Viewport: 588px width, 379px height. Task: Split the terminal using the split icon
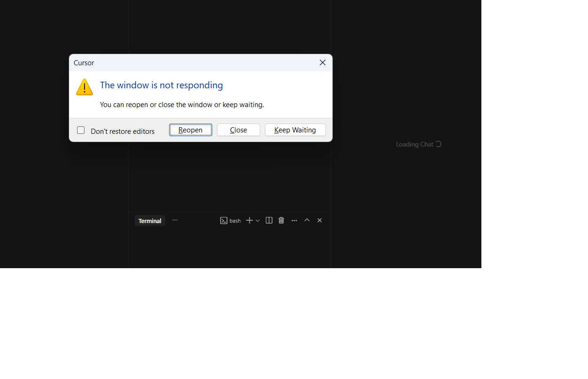pyautogui.click(x=269, y=220)
